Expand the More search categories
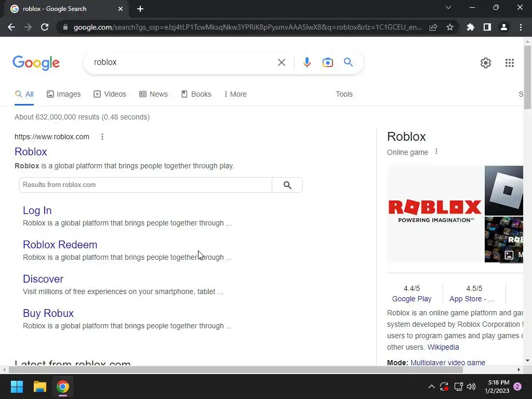 tap(235, 94)
